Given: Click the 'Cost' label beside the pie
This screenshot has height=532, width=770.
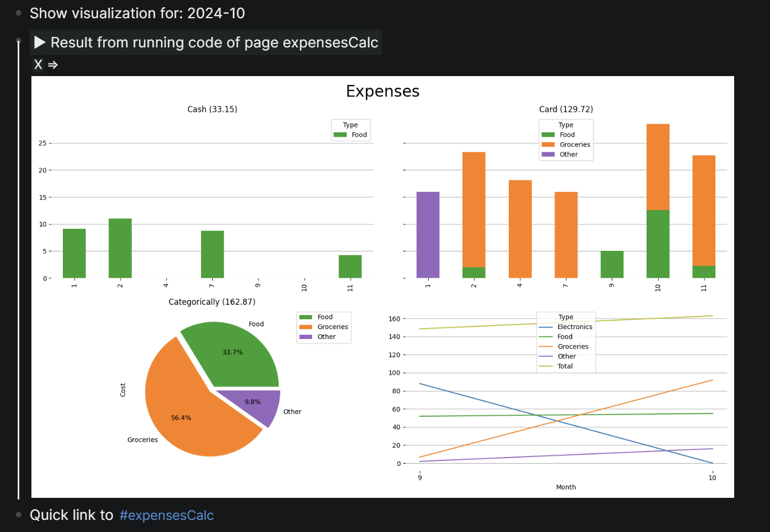Looking at the screenshot, I should (x=123, y=390).
